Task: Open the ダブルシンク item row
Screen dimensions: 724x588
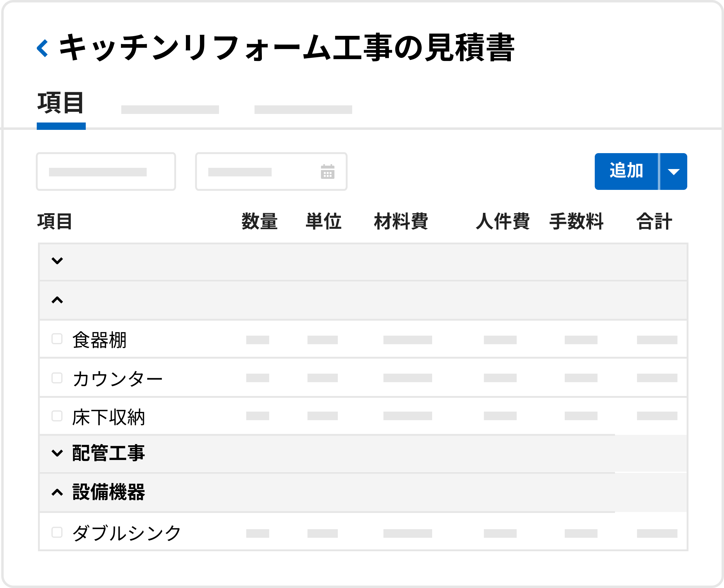Action: click(x=127, y=533)
